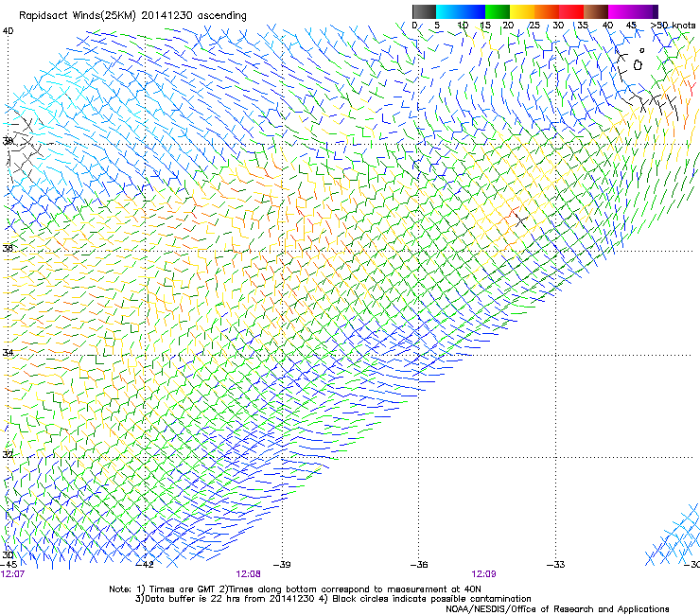Click the yellow 20-25 knots legend swatch

(522, 11)
